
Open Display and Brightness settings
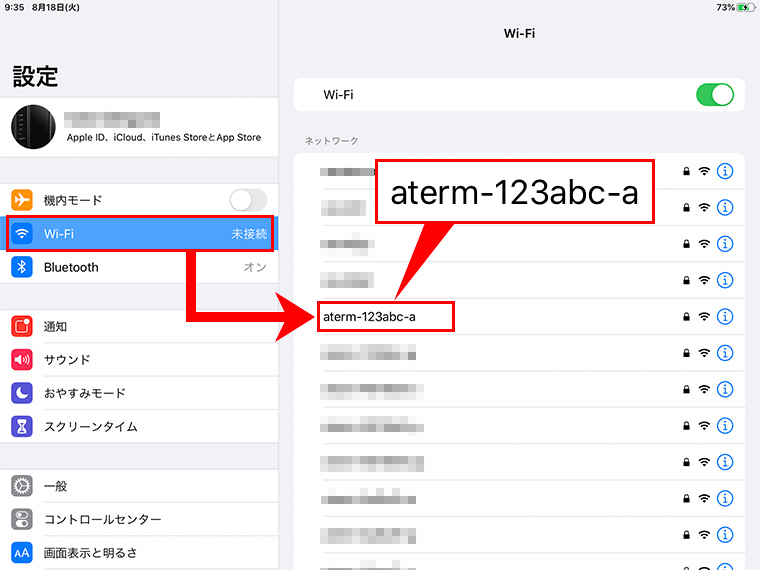coord(140,552)
